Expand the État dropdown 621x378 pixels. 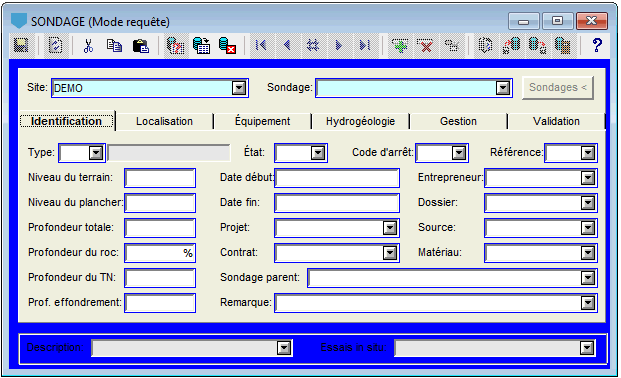pyautogui.click(x=318, y=153)
